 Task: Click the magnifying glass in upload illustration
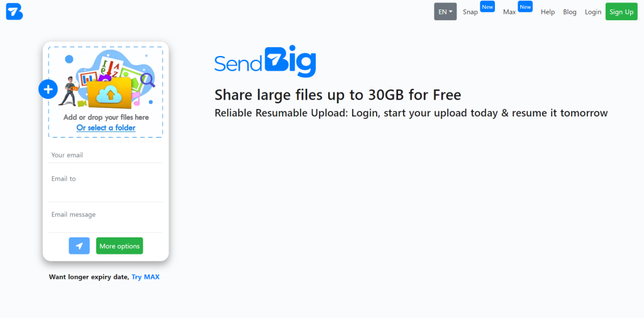tap(148, 80)
